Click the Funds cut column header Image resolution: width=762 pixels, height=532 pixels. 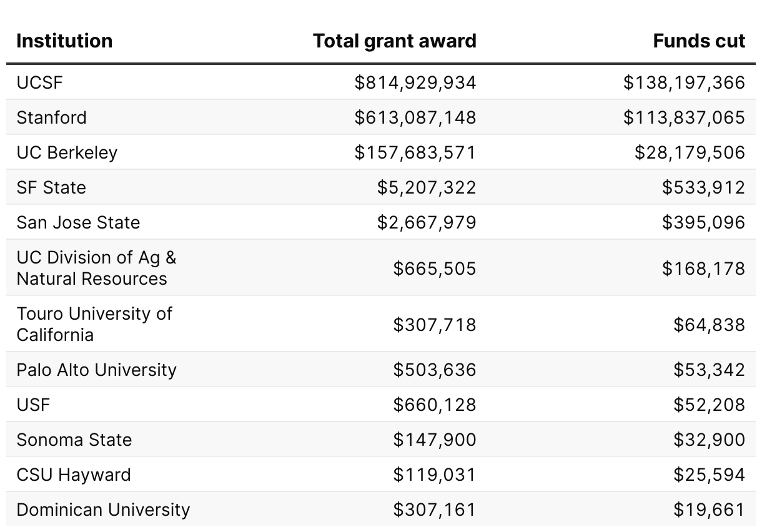coord(699,41)
